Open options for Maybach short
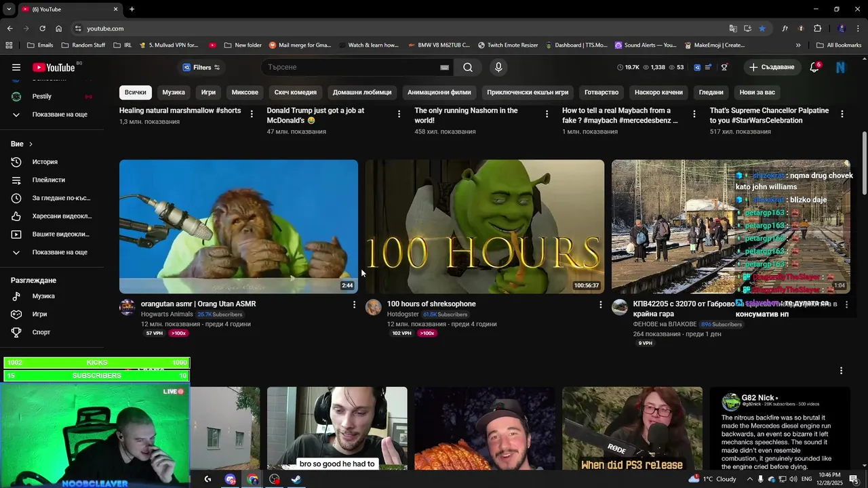The width and height of the screenshot is (868, 488). point(694,114)
